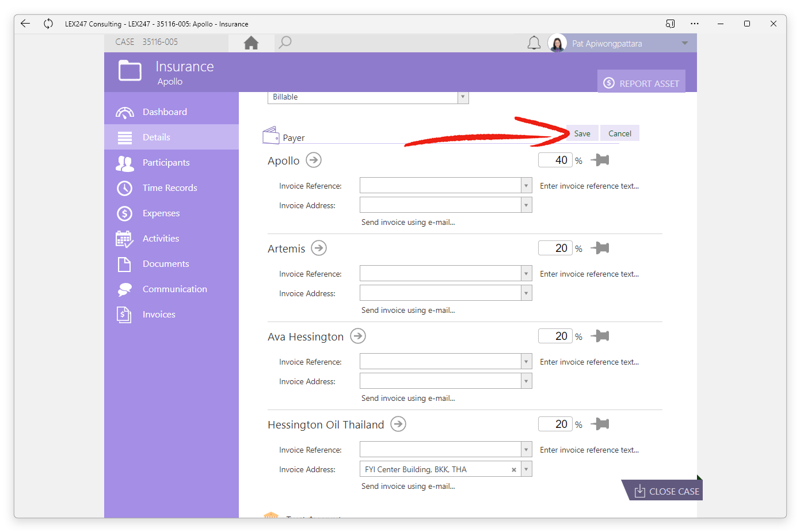Expand Artemis Invoice Reference dropdown

(x=526, y=273)
